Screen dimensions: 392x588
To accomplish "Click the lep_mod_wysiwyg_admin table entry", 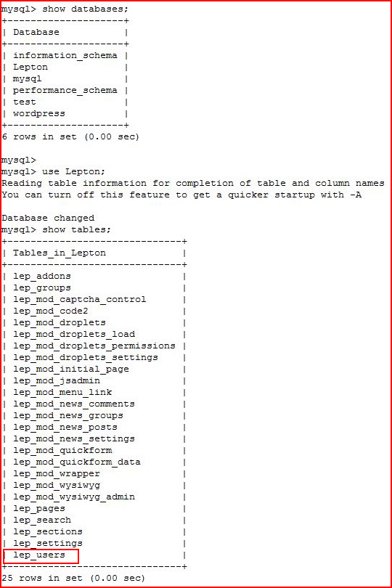I will click(74, 497).
